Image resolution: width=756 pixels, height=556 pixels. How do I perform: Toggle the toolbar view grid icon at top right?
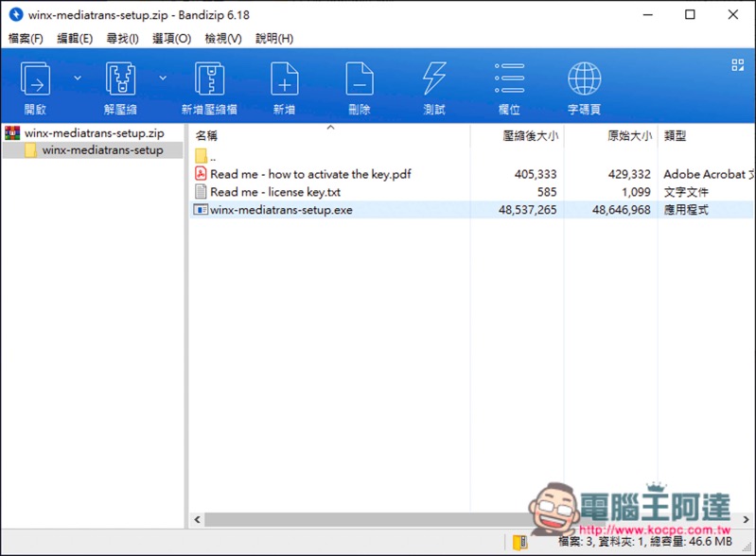(737, 65)
